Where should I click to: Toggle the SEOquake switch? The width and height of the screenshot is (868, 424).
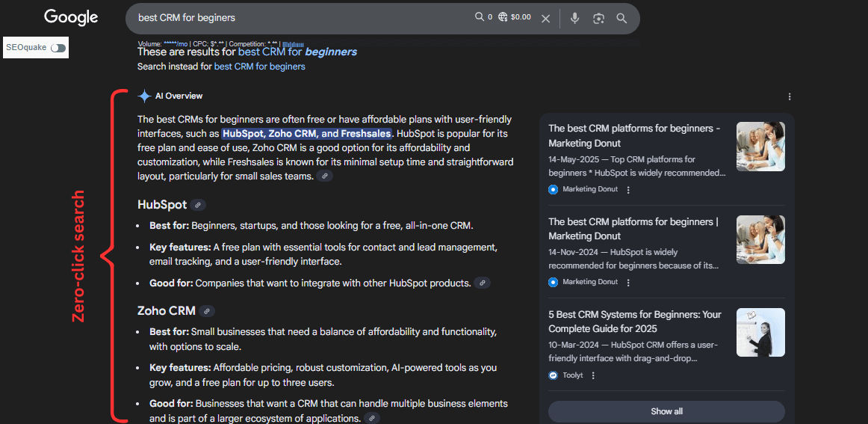(x=58, y=48)
